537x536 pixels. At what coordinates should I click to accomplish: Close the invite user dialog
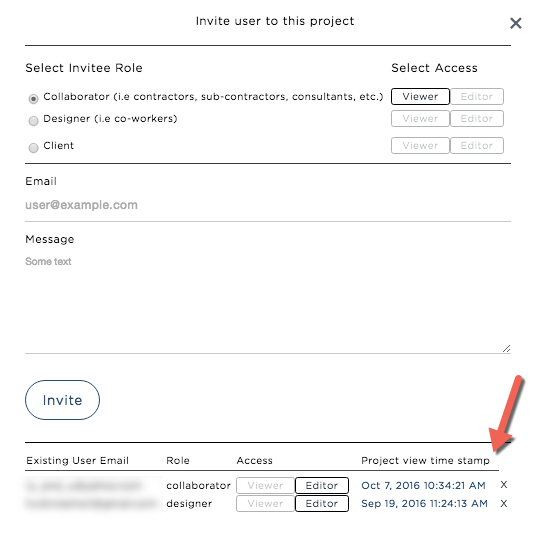click(515, 23)
